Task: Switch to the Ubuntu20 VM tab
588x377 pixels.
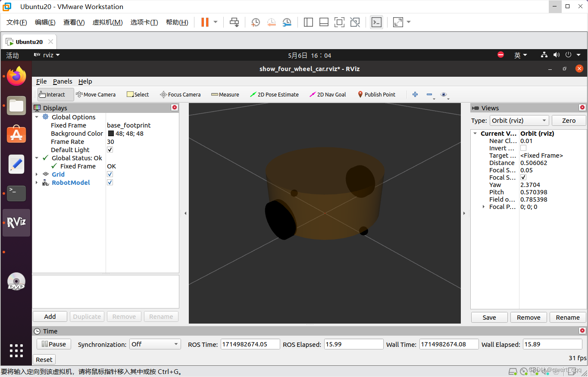Action: [x=29, y=42]
